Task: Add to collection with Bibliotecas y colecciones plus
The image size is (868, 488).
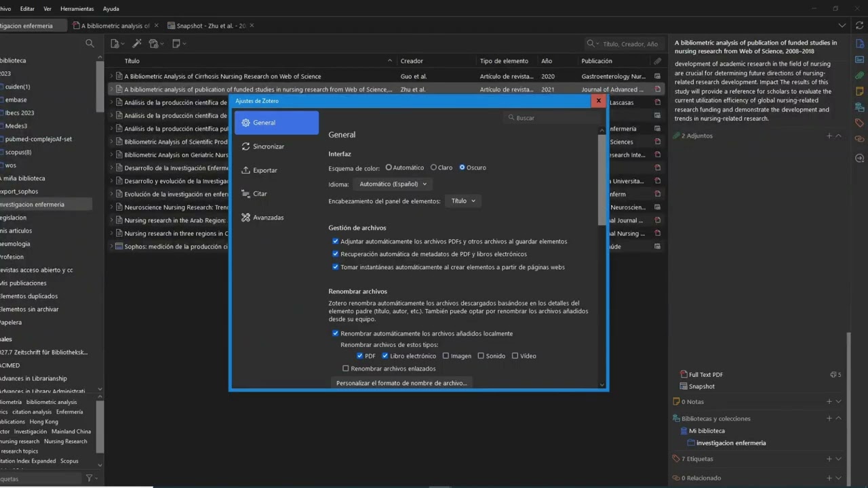Action: click(x=829, y=418)
